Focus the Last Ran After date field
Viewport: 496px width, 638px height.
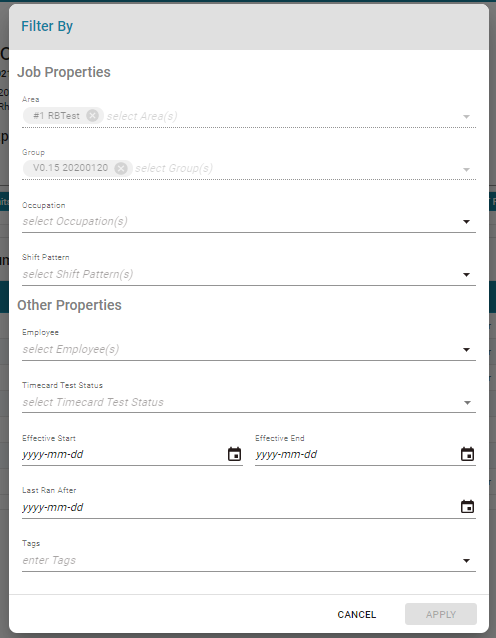[240, 507]
